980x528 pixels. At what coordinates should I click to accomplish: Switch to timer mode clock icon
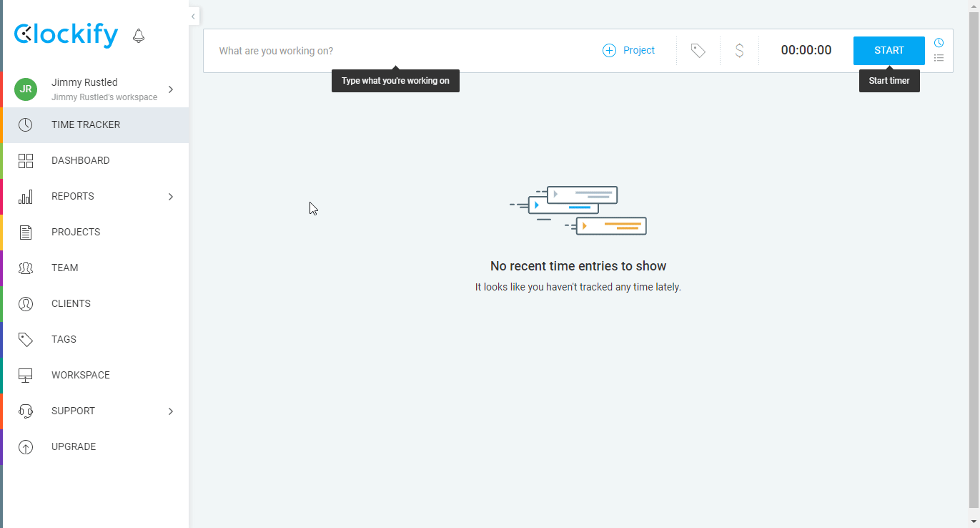pyautogui.click(x=939, y=43)
